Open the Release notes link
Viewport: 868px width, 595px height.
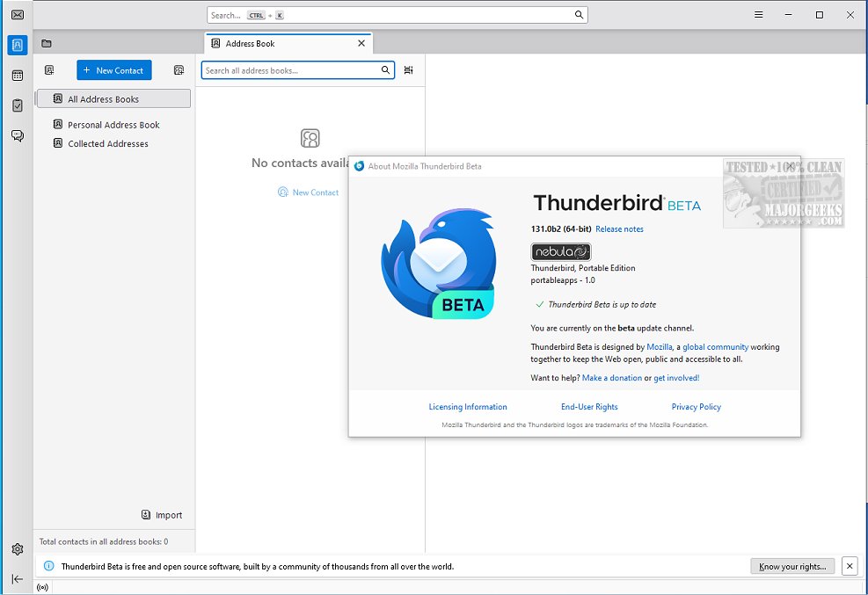coord(619,229)
